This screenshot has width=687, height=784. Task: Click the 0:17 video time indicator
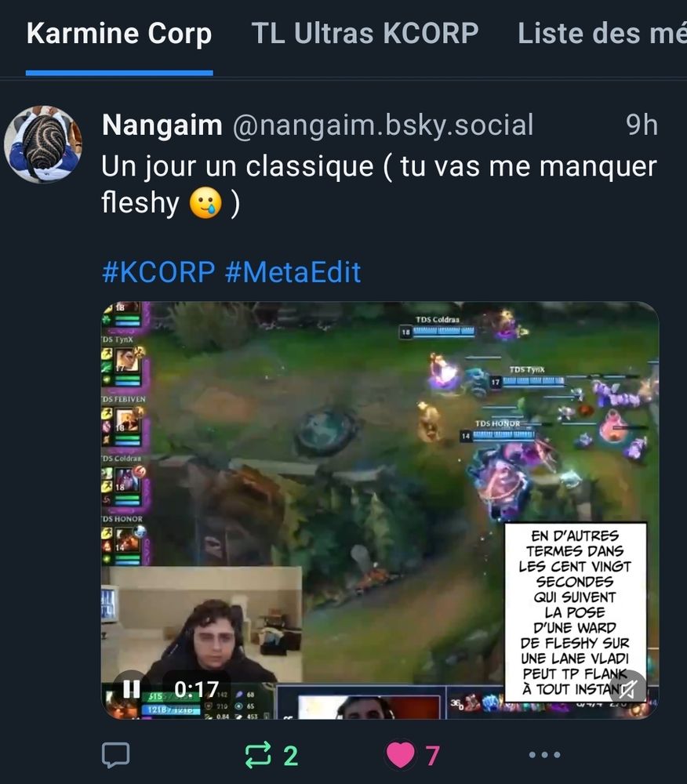(197, 689)
